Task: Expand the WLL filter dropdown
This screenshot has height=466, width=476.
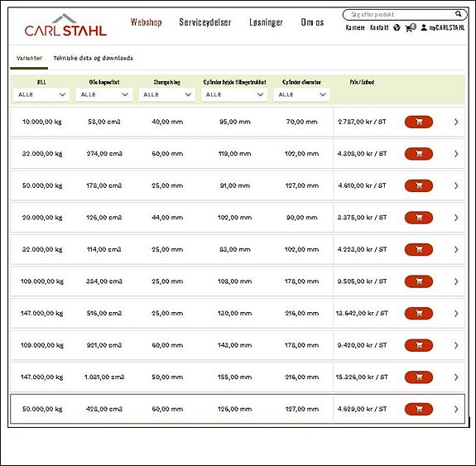Action: click(x=41, y=94)
